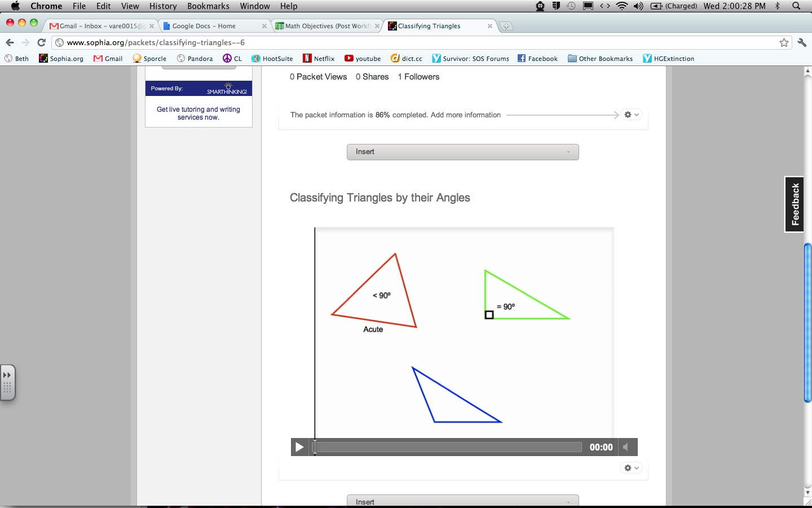Open the gear settings below the video
Viewport: 812px width, 508px height.
tap(631, 468)
